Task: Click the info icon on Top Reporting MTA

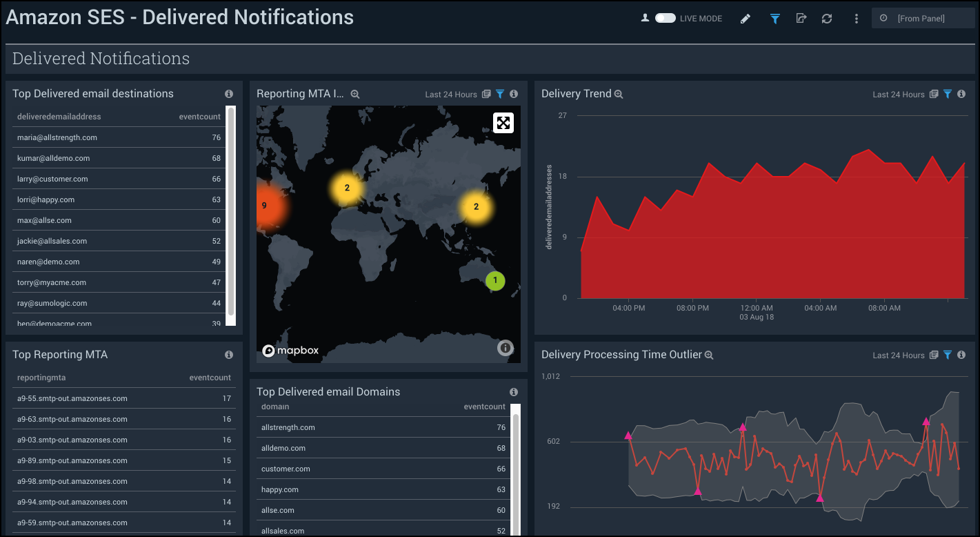Action: click(x=229, y=355)
